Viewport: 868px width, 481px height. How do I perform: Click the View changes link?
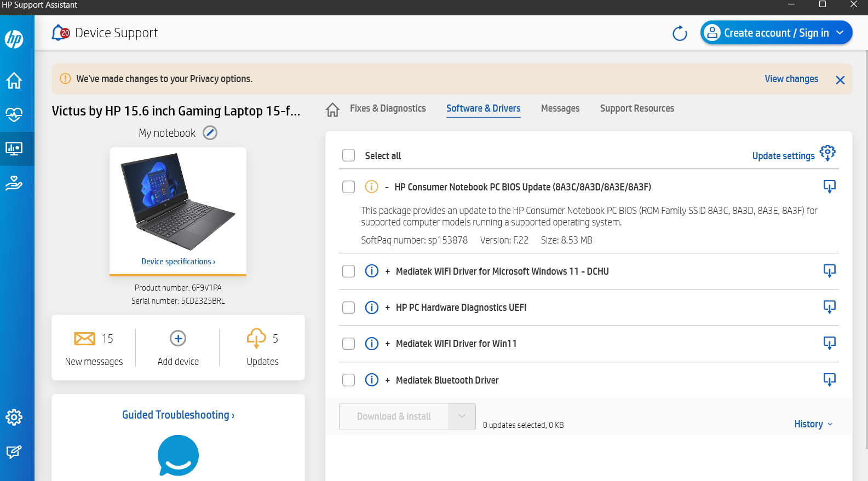(791, 79)
